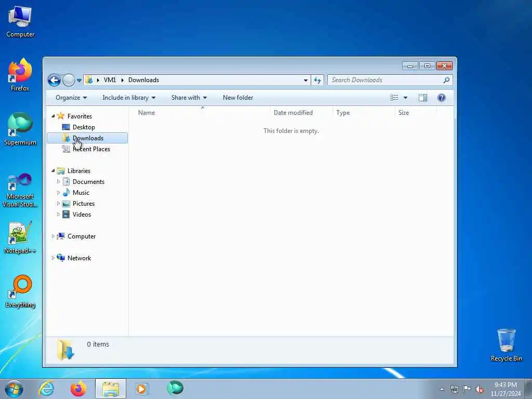
Task: Expand the Documents library
Action: tap(58, 182)
